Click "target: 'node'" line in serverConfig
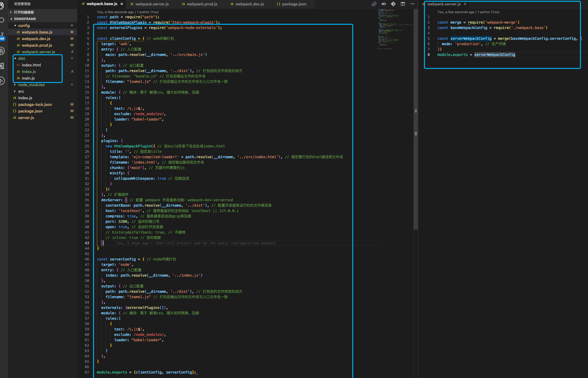The image size is (588, 378). [x=117, y=265]
